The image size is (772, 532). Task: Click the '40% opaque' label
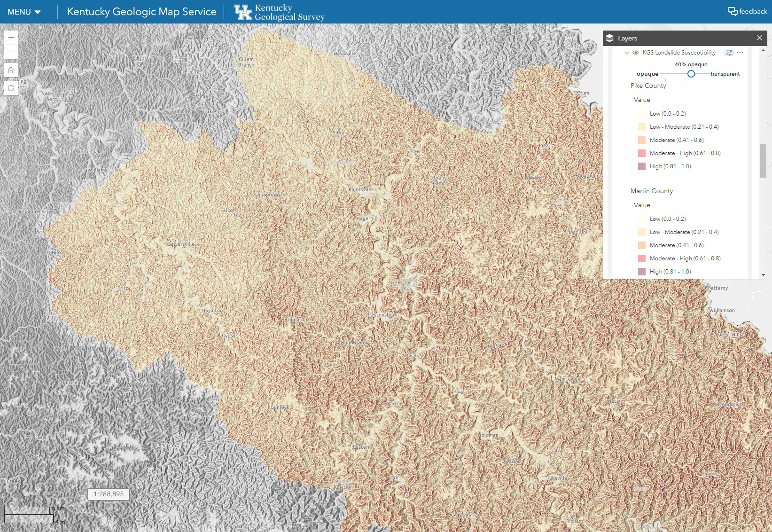point(691,64)
